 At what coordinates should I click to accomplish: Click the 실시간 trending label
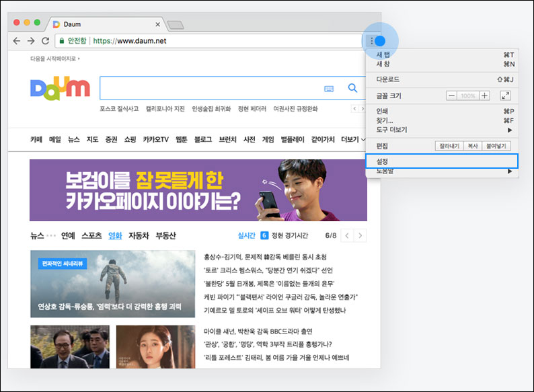(247, 235)
